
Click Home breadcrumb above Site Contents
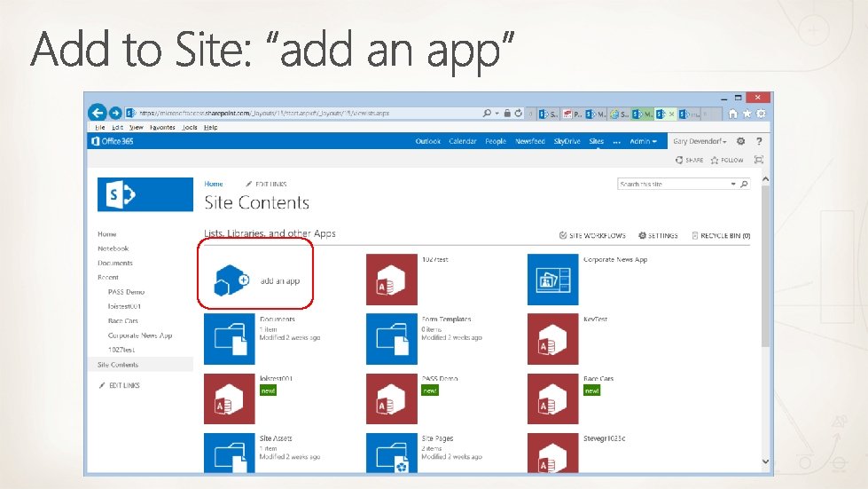coord(214,184)
